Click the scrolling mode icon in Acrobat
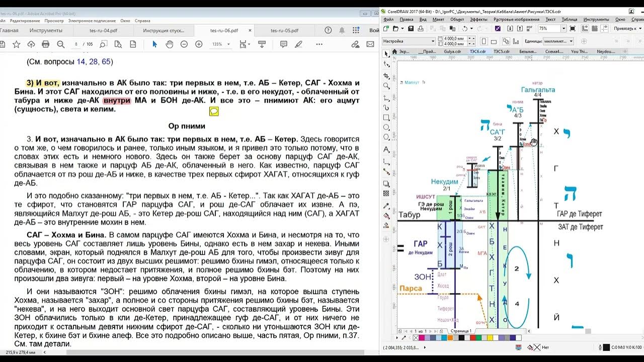The height and width of the screenshot is (362, 644). (x=262, y=44)
